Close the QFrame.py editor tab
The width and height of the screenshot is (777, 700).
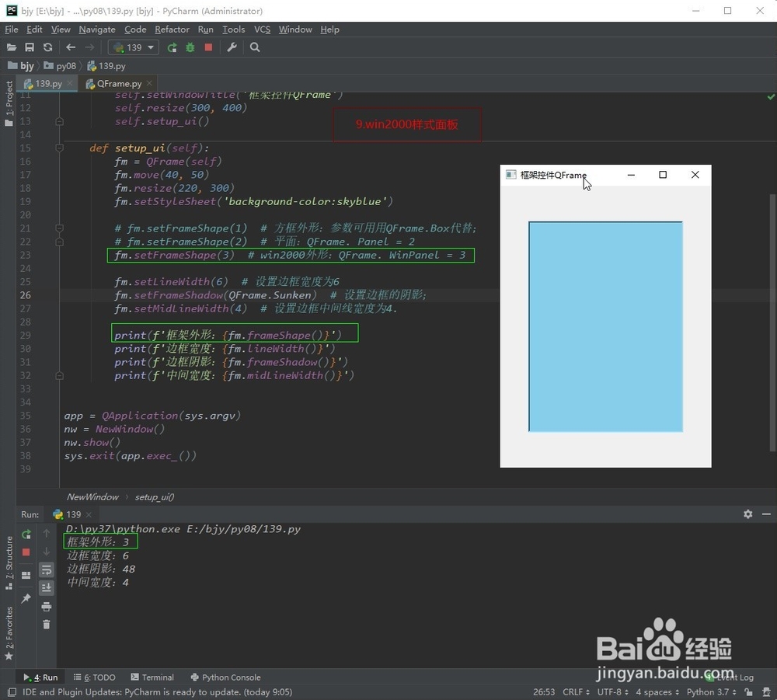click(x=149, y=83)
